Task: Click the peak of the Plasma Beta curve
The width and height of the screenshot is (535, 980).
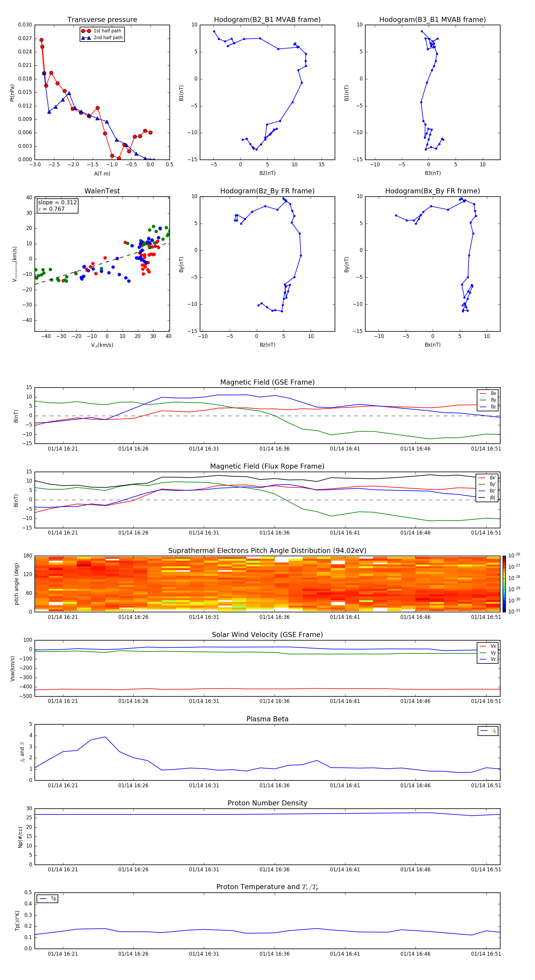Action: click(x=106, y=737)
